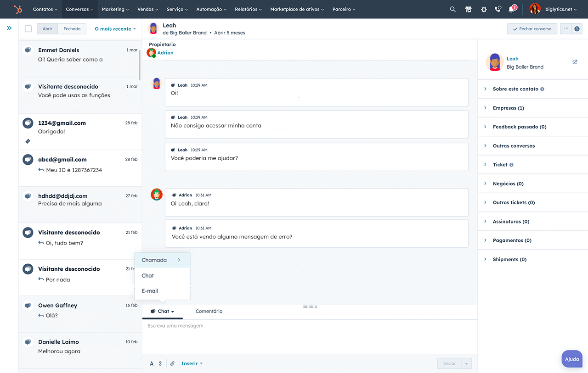
Task: Click the HubSpot sprocket logo
Action: 18,9
